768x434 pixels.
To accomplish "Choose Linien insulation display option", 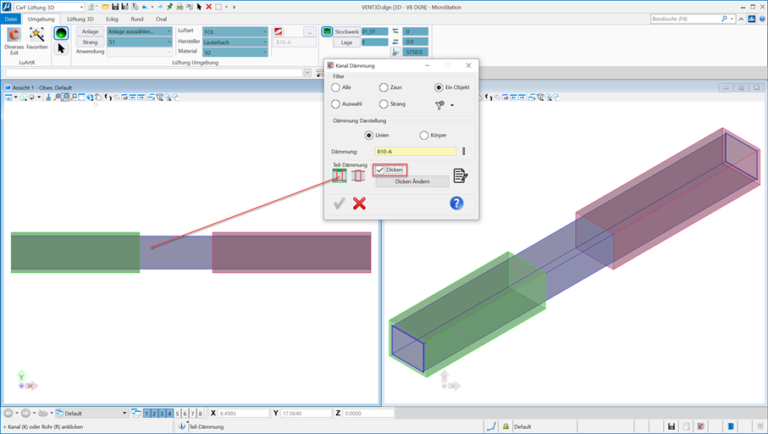I will click(x=369, y=135).
